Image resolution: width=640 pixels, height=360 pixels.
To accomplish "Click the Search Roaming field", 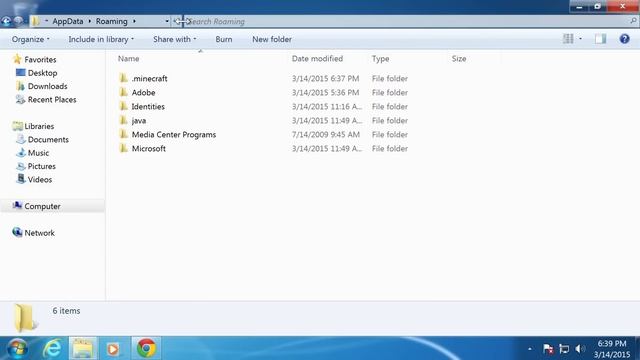I will pyautogui.click(x=408, y=21).
